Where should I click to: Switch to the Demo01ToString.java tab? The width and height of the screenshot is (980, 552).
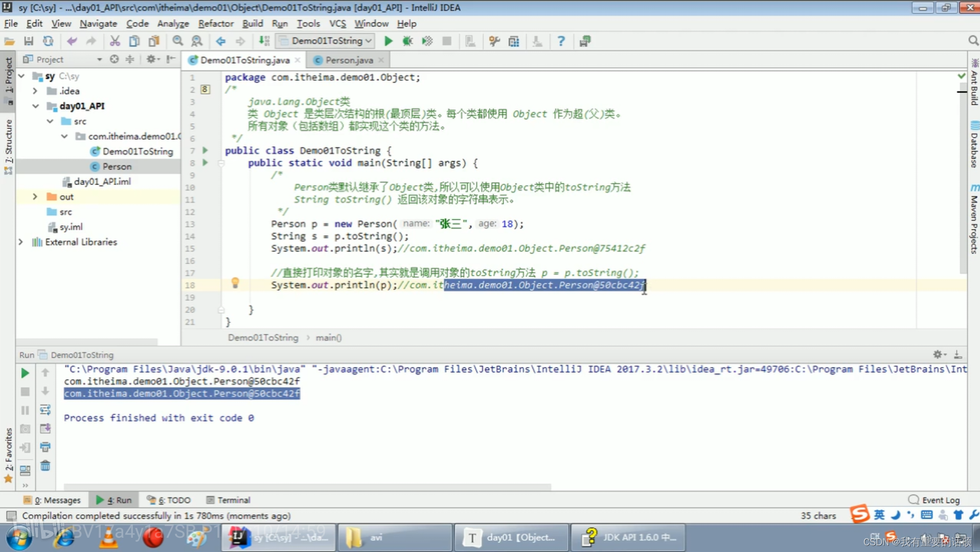244,60
